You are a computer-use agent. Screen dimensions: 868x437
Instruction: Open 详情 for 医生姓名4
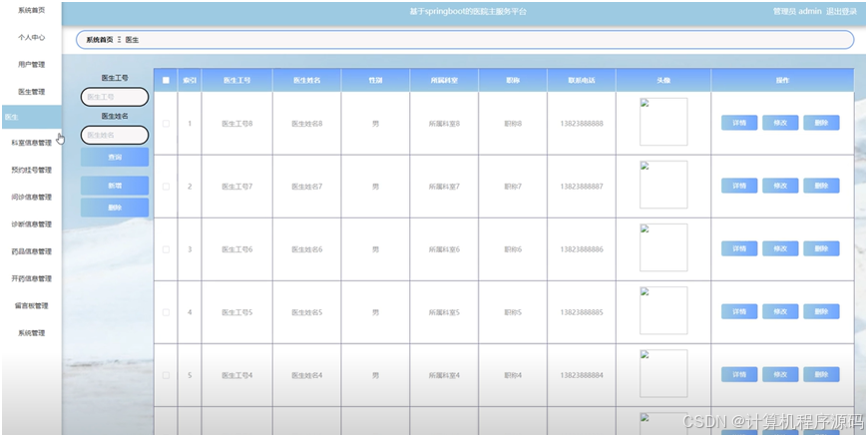(x=739, y=374)
